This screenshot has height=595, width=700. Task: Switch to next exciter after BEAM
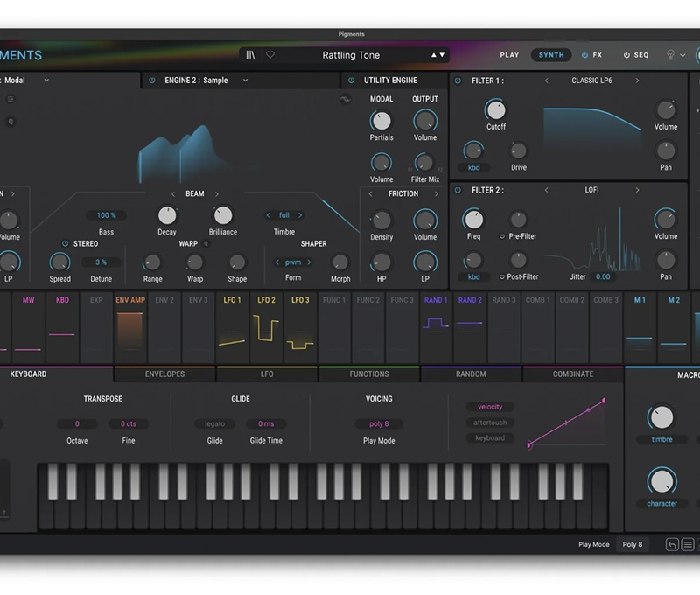216,193
